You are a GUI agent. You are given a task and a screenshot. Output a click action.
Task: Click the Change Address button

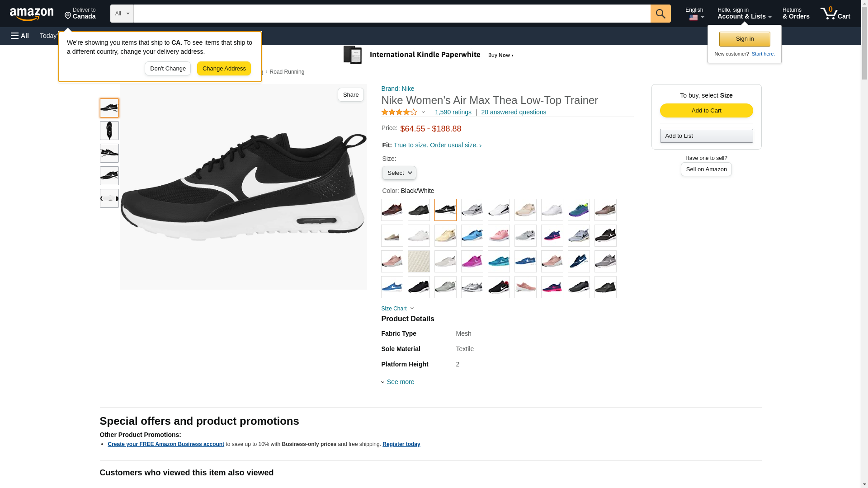(224, 69)
